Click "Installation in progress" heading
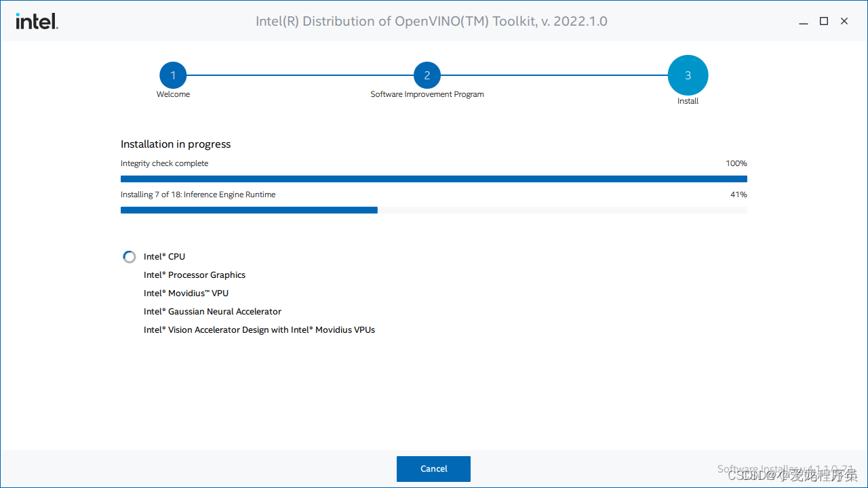Screen dimensions: 868x488 pyautogui.click(x=176, y=144)
